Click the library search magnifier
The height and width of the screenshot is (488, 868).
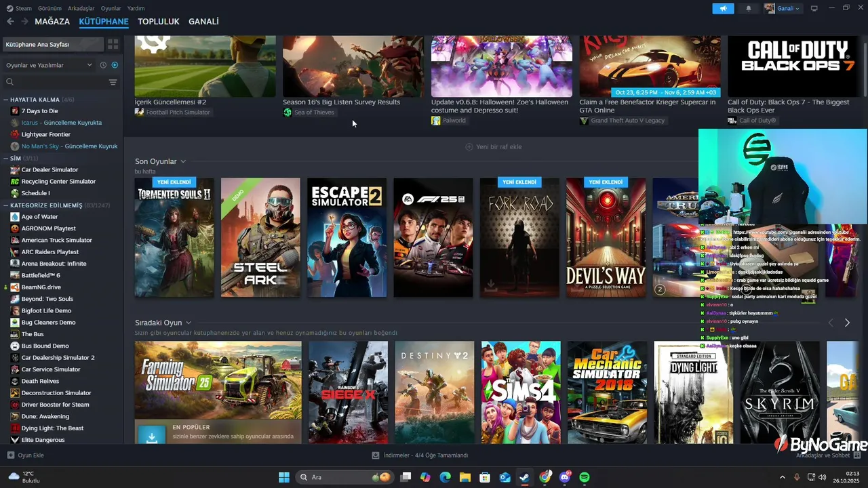click(9, 82)
